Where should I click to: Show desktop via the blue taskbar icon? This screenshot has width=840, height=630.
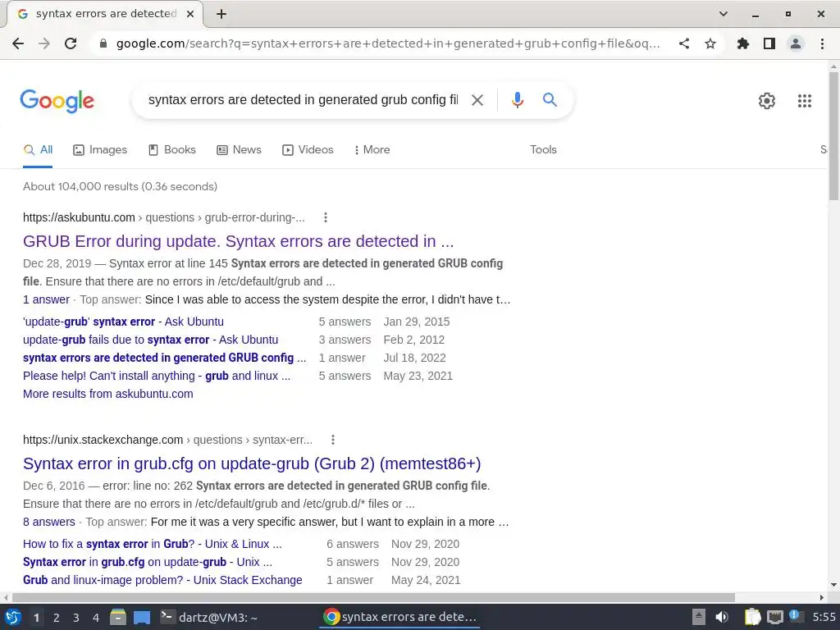pyautogui.click(x=142, y=618)
